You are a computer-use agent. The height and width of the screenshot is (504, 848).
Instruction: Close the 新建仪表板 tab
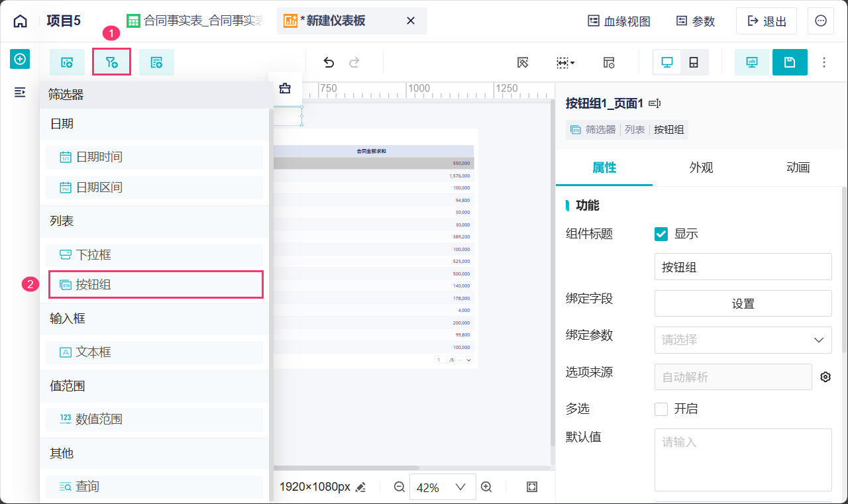tap(410, 21)
